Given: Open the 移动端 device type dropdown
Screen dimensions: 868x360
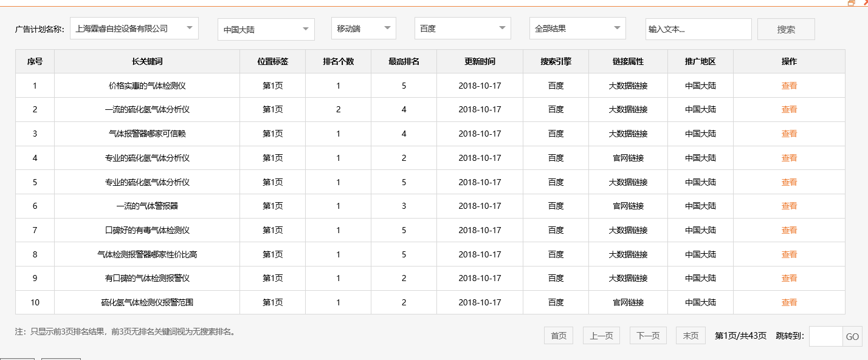Looking at the screenshot, I should click(x=363, y=28).
